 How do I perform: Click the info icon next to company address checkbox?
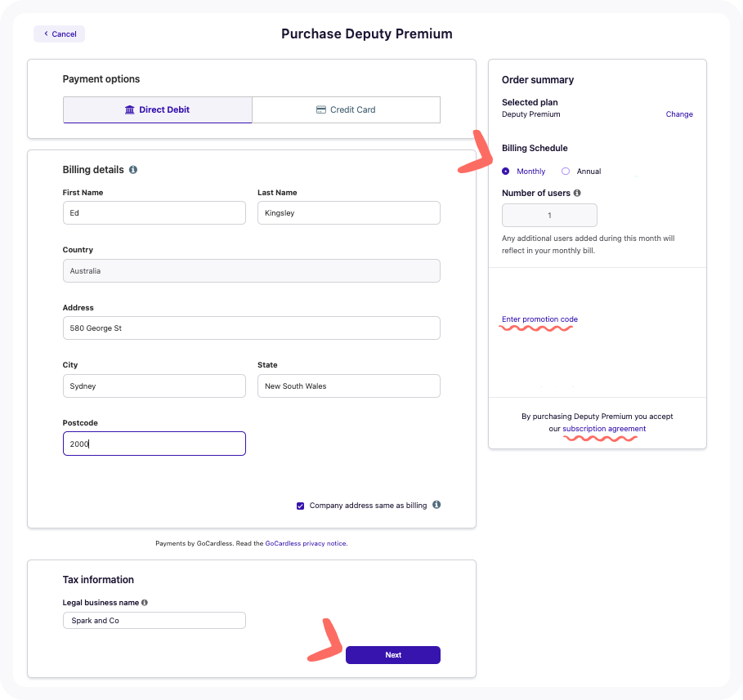pos(436,505)
